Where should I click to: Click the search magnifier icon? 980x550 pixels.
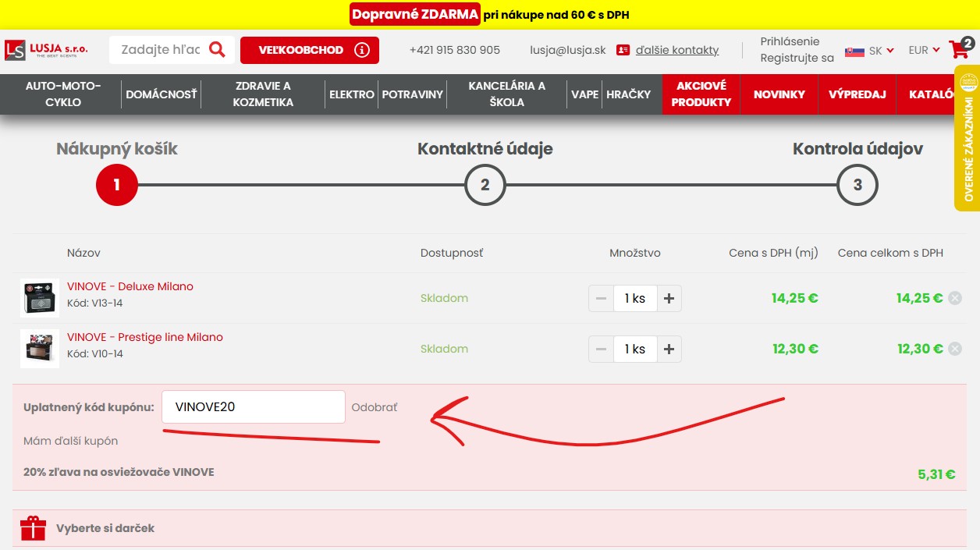(217, 50)
